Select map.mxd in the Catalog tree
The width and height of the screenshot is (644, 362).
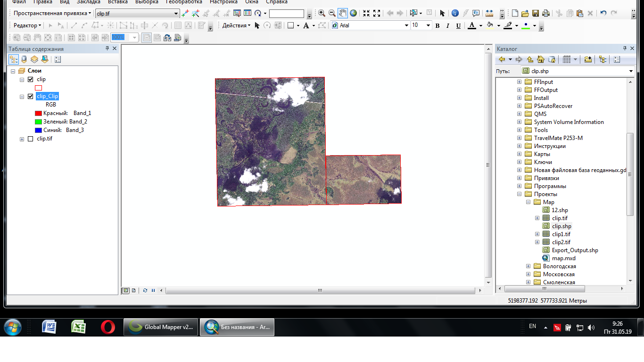(x=563, y=258)
